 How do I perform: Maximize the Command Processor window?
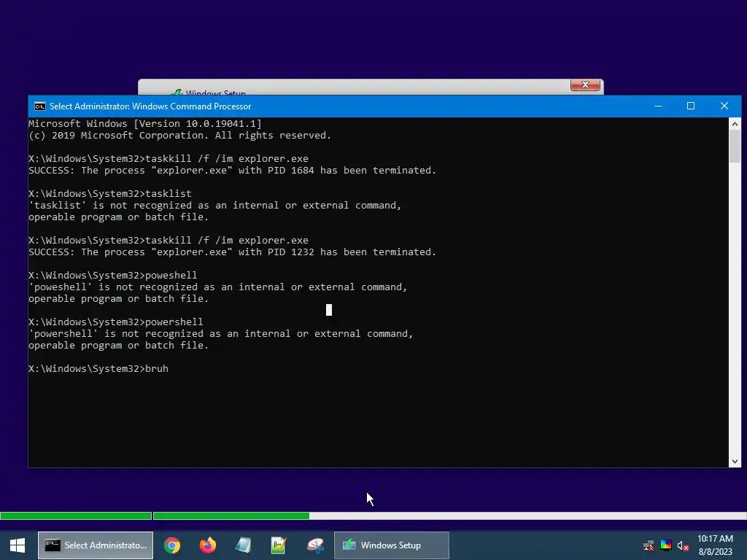coord(691,106)
